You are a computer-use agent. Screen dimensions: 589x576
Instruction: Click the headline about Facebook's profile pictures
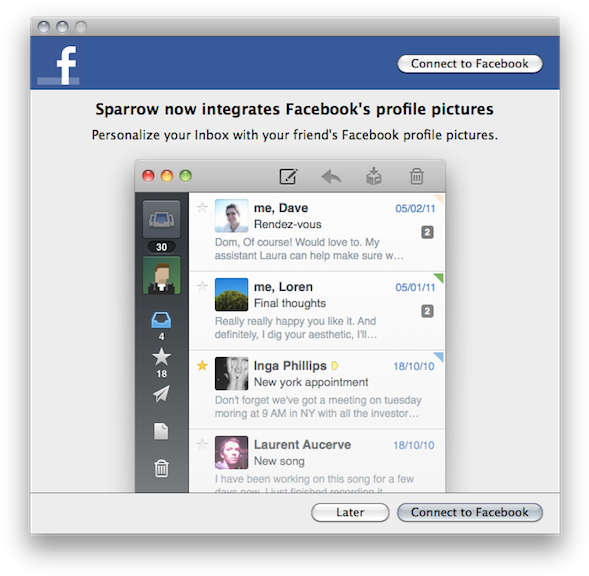[x=294, y=109]
